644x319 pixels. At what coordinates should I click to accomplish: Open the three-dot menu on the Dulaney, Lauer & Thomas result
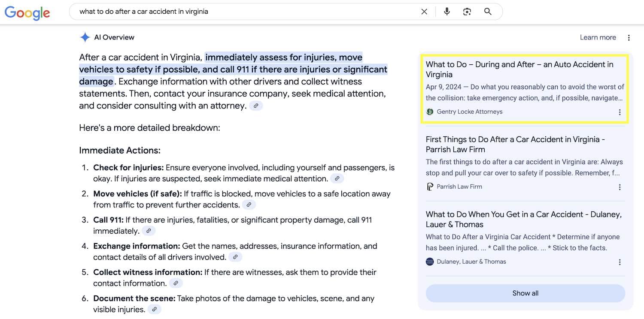coord(620,262)
